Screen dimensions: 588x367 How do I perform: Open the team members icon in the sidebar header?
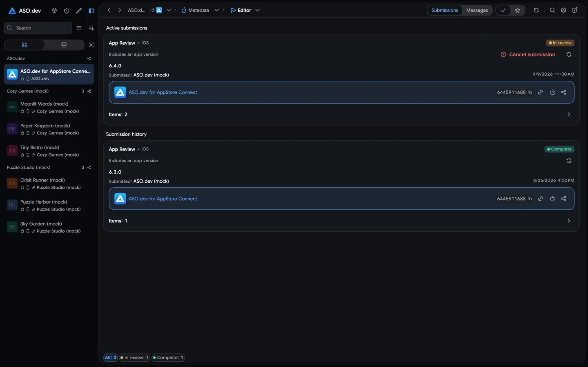(54, 11)
